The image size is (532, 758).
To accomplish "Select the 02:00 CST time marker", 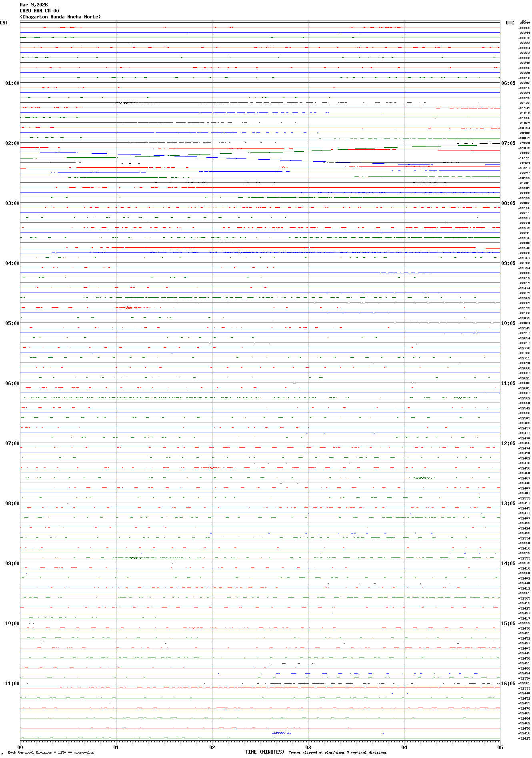I will pyautogui.click(x=12, y=143).
